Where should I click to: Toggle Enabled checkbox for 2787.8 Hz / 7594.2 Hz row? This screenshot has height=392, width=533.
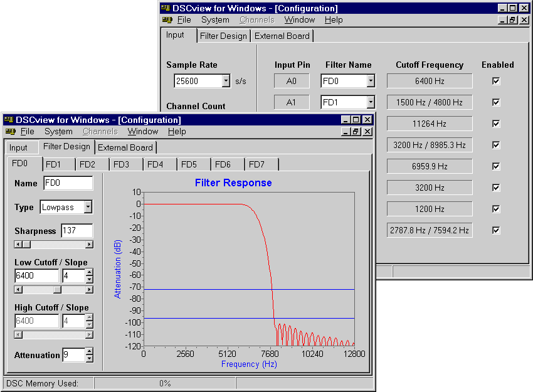coord(496,231)
